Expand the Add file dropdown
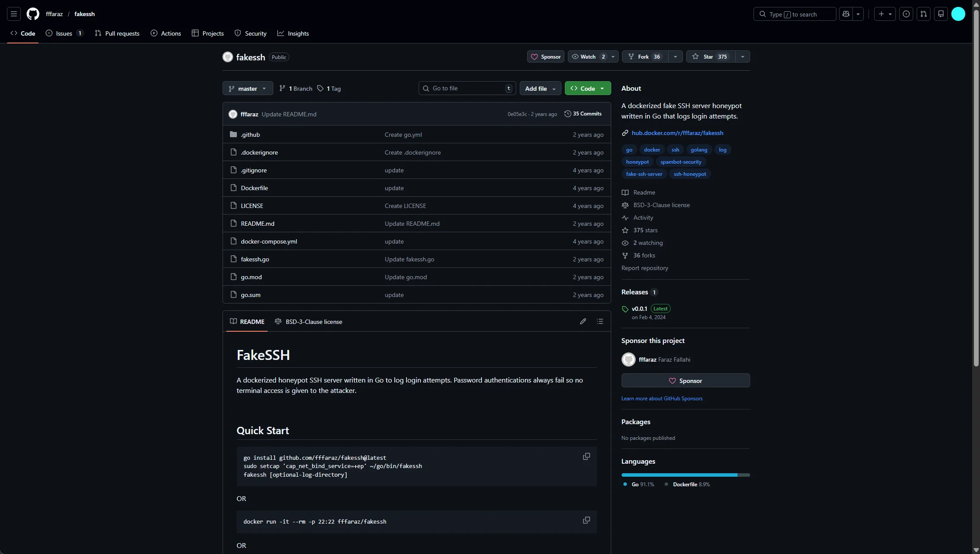This screenshot has height=554, width=980. pyautogui.click(x=540, y=89)
